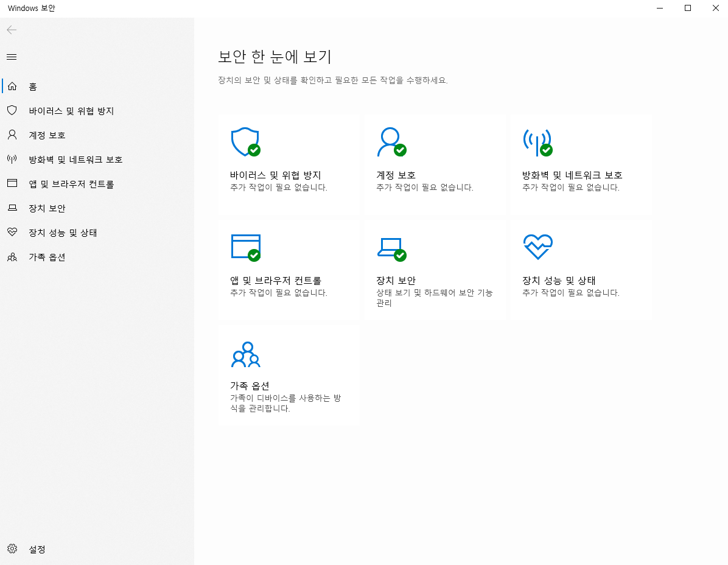The image size is (728, 565).
Task: Open the 가족 옵션 tile title
Action: [250, 386]
